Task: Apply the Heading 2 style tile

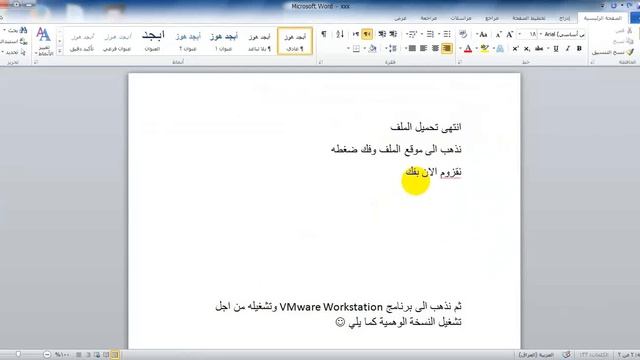Action: [188, 41]
